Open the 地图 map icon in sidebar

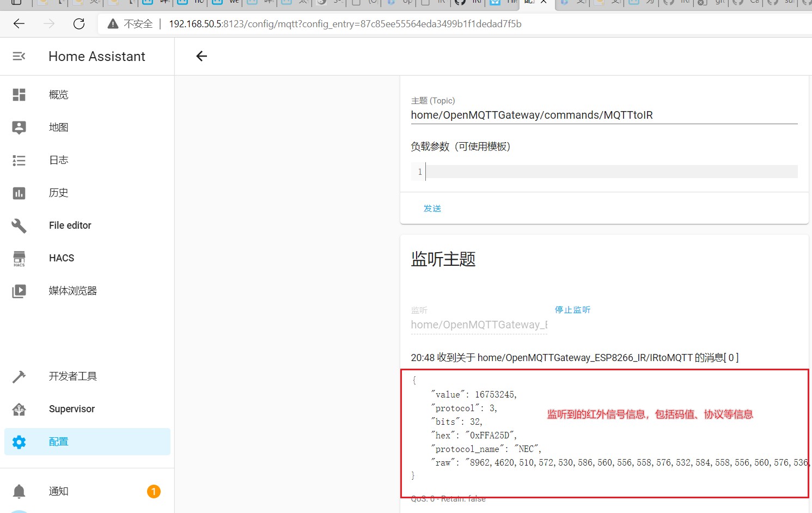point(19,127)
